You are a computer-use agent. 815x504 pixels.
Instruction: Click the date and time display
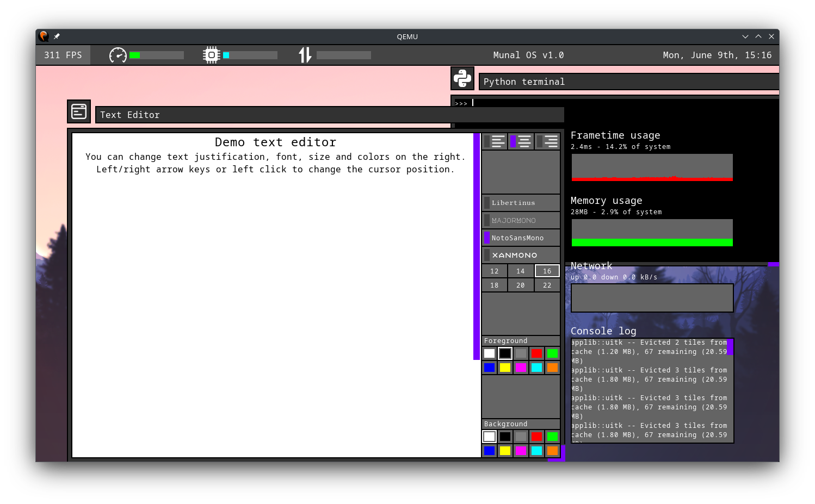[x=717, y=55]
